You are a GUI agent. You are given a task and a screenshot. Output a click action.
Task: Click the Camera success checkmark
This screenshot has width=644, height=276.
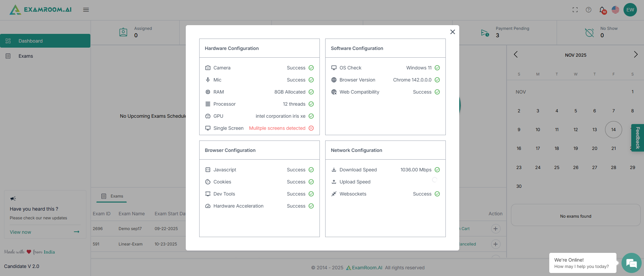[x=311, y=68]
